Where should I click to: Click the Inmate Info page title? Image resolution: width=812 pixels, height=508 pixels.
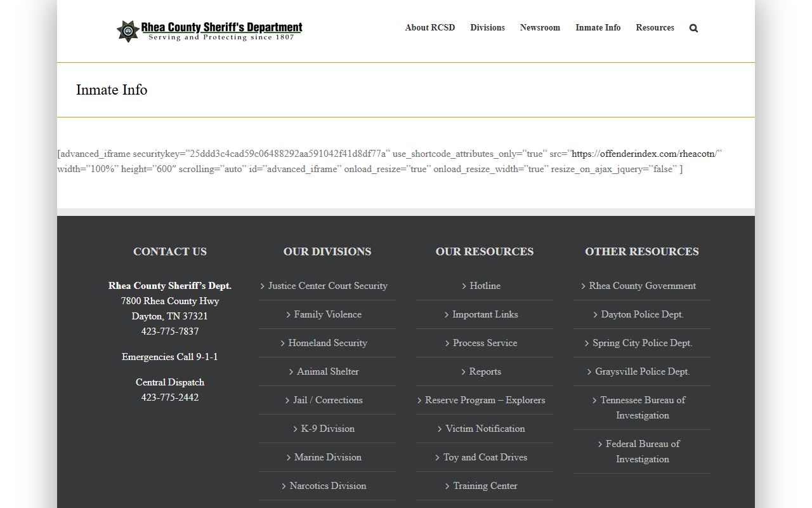pyautogui.click(x=112, y=90)
